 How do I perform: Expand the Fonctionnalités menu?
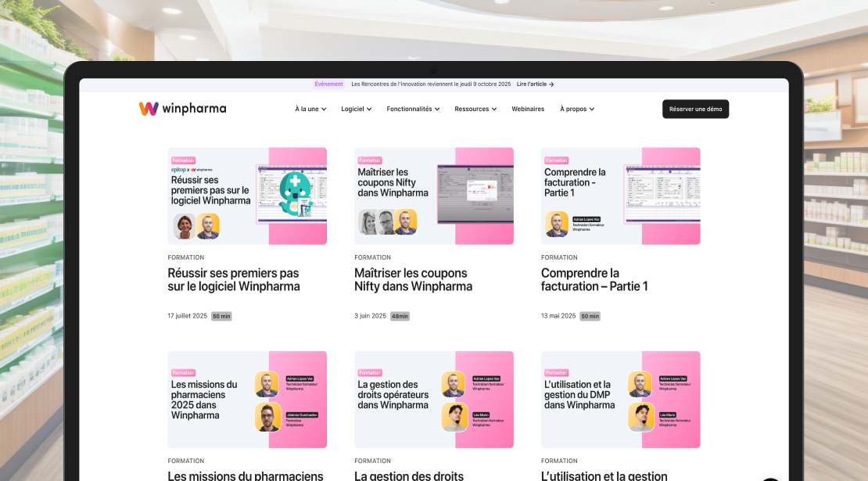pyautogui.click(x=413, y=109)
